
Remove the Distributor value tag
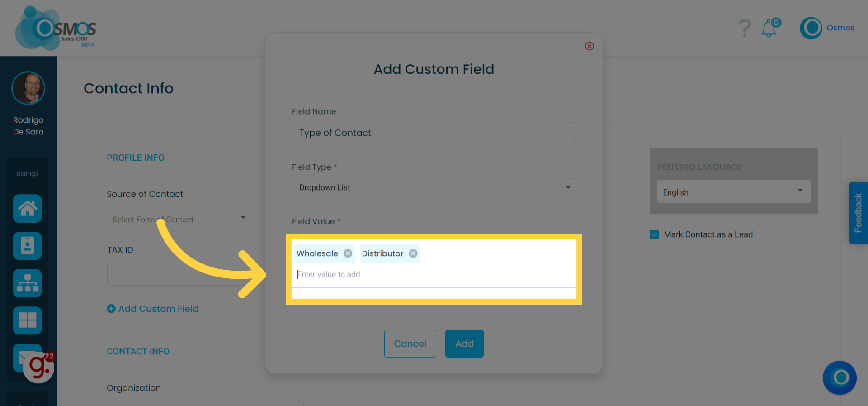click(413, 253)
